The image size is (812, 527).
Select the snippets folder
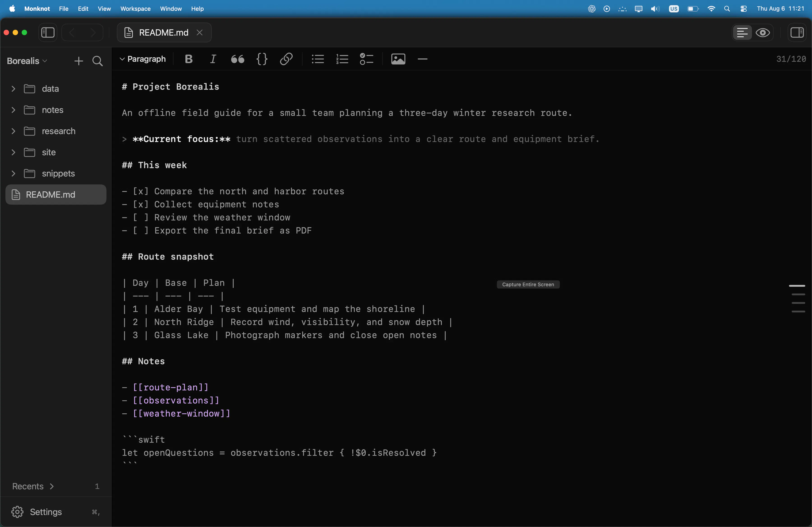[x=56, y=174]
